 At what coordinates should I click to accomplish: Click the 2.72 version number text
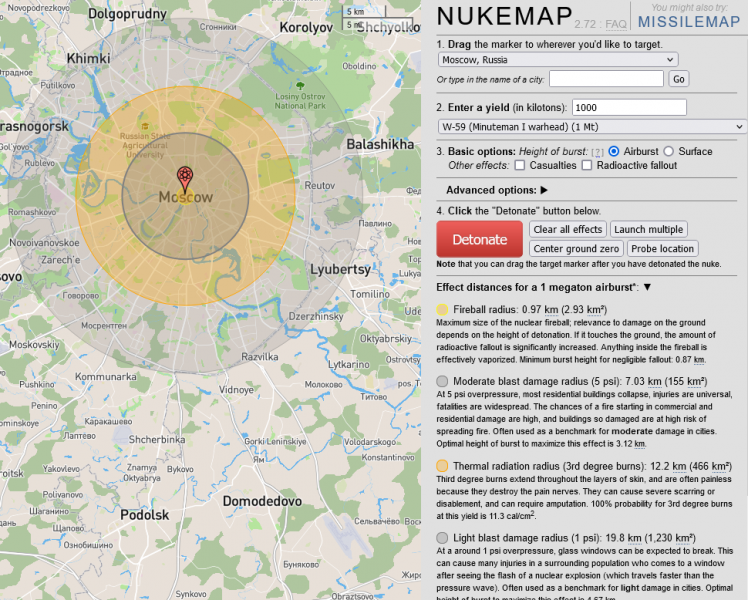point(585,24)
